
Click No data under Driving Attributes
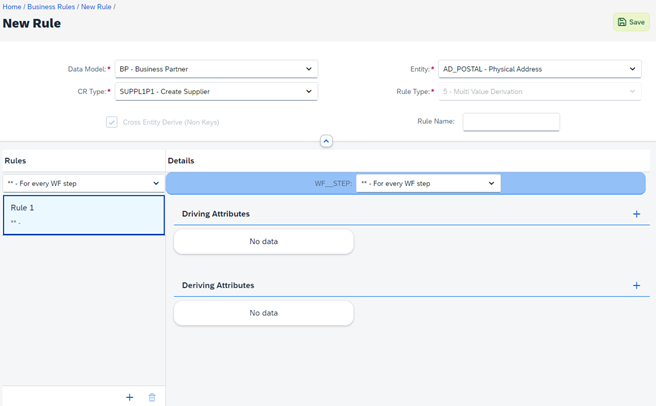(x=264, y=242)
